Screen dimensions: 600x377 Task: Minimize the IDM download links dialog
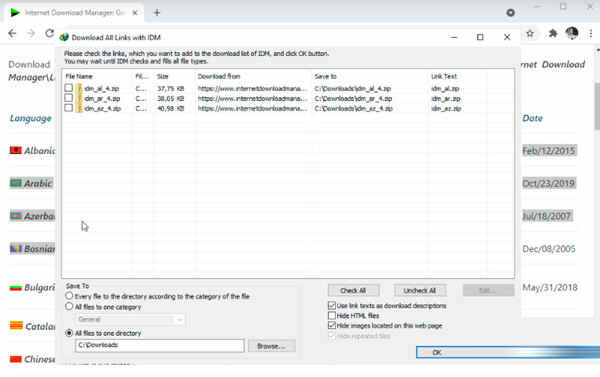(454, 37)
